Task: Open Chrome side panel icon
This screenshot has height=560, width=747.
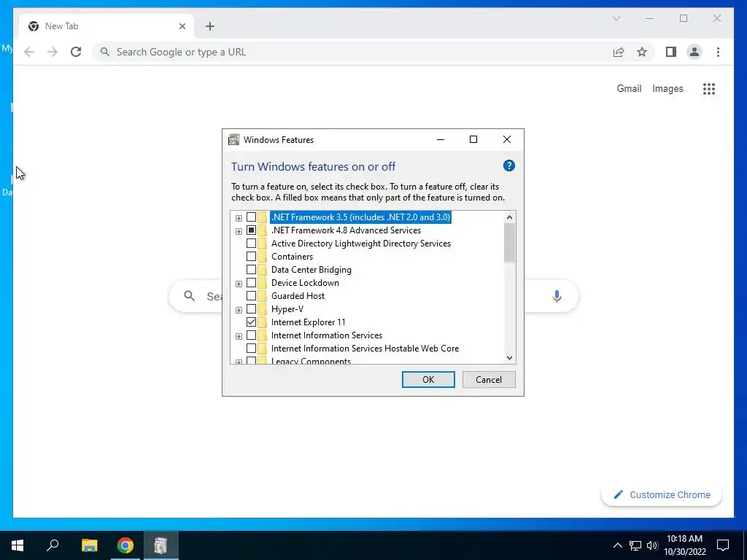Action: click(671, 52)
